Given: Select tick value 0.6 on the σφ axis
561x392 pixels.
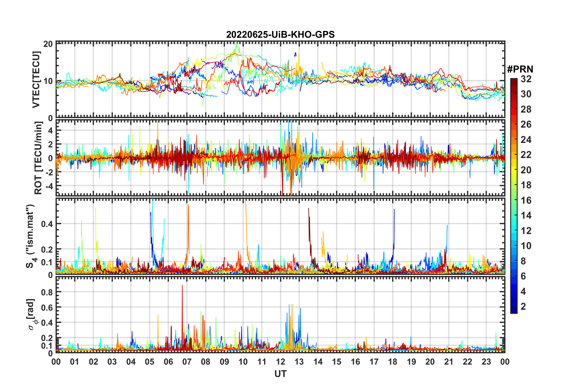Looking at the screenshot, I should click(x=47, y=307).
